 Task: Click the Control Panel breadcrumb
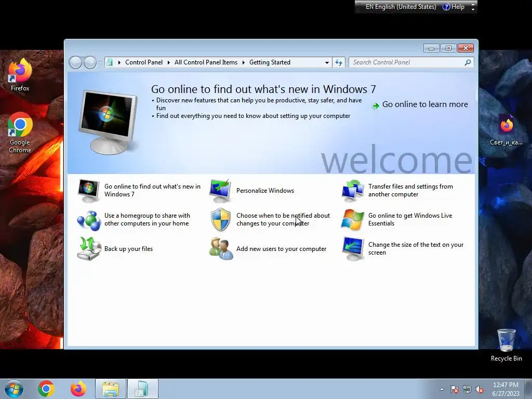(144, 62)
